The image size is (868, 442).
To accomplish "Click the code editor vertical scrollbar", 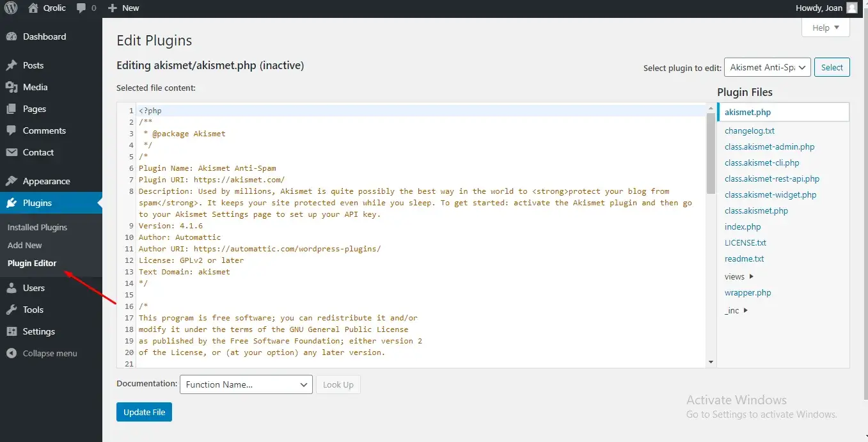I will click(x=711, y=154).
